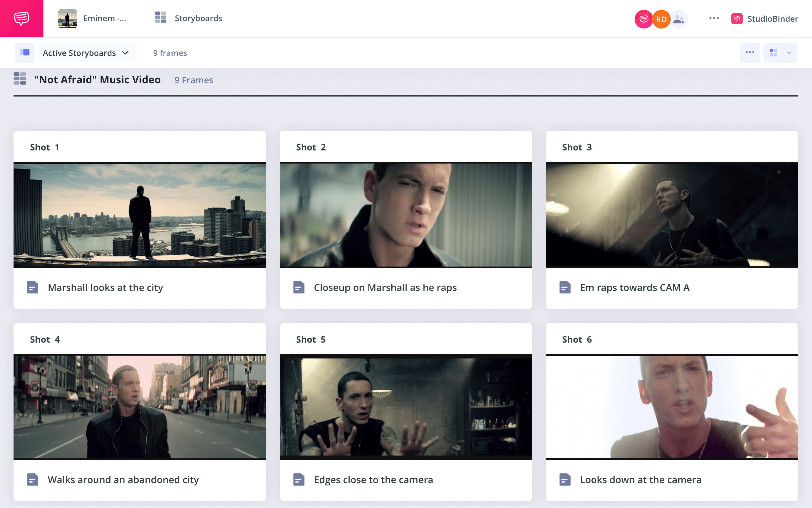Click the StudioBinder account logo icon
Screen dimensions: 812x508
[x=737, y=18]
